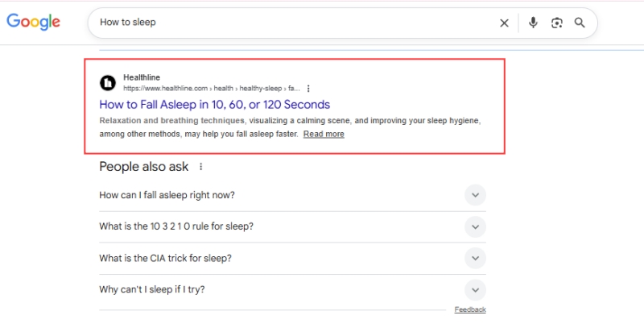This screenshot has width=644, height=332.
Task: Start voice search with the microphone icon
Action: tap(533, 23)
